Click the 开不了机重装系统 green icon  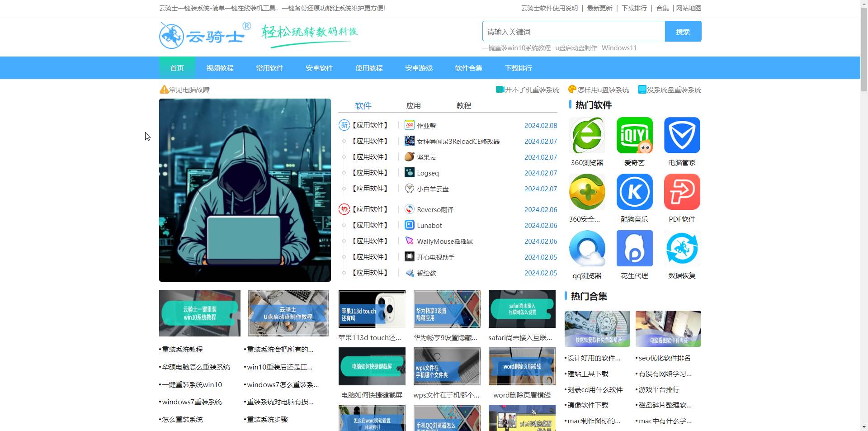[500, 90]
